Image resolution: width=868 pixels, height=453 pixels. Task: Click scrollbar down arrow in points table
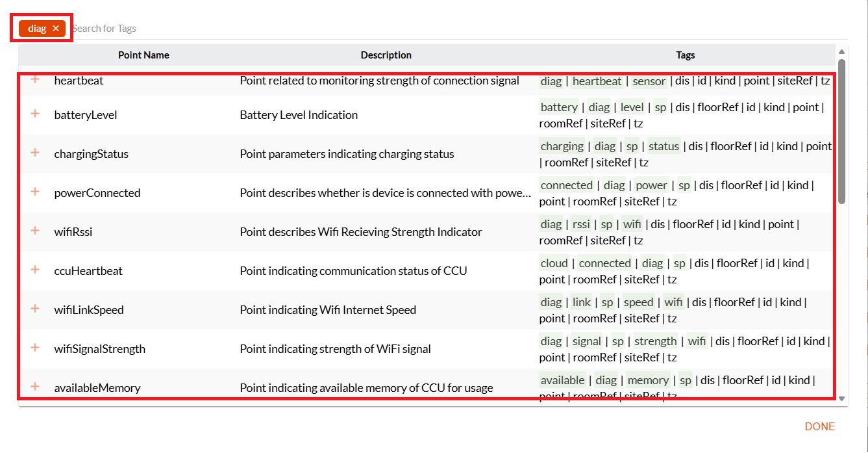coord(841,398)
